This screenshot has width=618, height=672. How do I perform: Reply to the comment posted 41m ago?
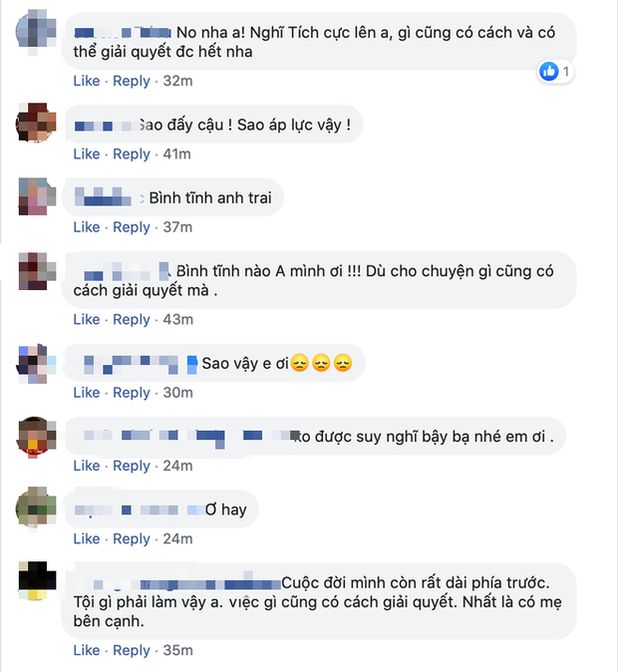(x=132, y=154)
